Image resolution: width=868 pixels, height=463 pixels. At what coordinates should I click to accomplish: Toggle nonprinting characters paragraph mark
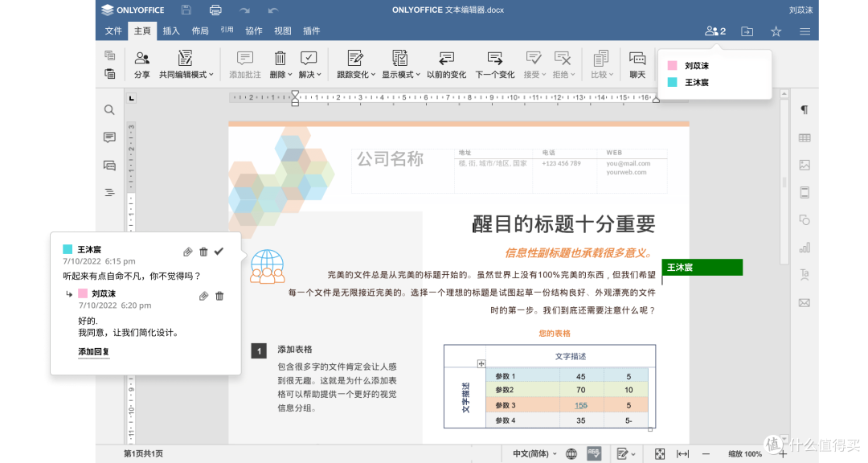click(x=804, y=110)
